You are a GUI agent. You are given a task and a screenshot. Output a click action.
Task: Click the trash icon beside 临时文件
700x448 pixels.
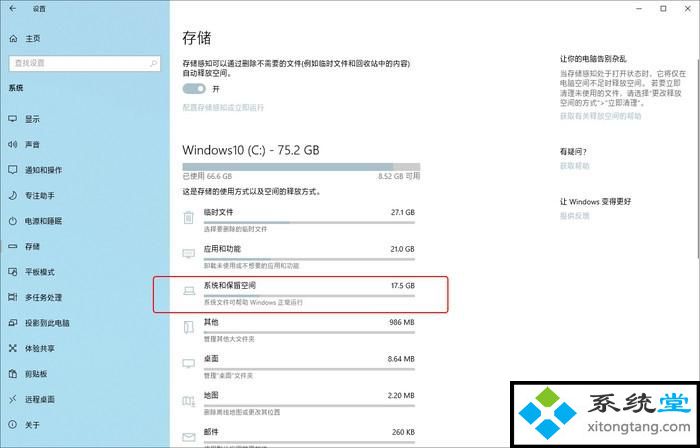click(x=189, y=218)
